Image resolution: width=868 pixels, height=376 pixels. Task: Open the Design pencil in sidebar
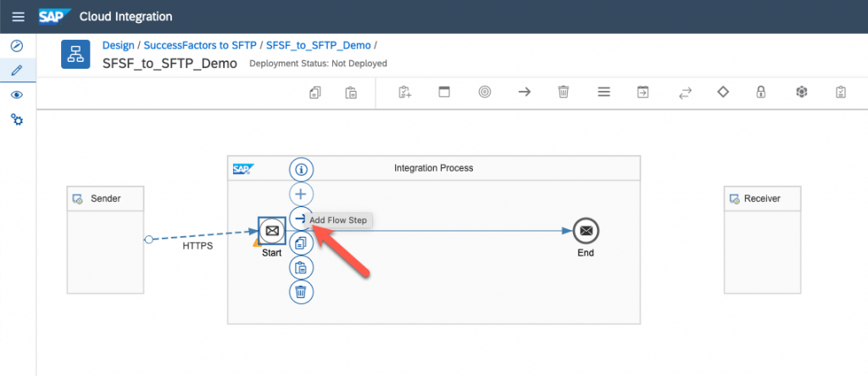[17, 70]
